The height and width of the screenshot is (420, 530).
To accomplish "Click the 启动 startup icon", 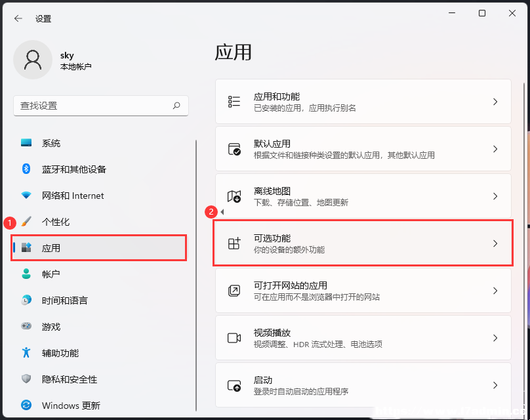I will click(x=234, y=385).
